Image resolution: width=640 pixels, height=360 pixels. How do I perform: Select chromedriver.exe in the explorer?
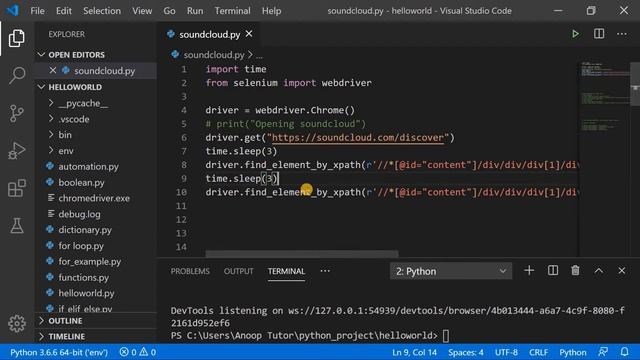(x=94, y=198)
